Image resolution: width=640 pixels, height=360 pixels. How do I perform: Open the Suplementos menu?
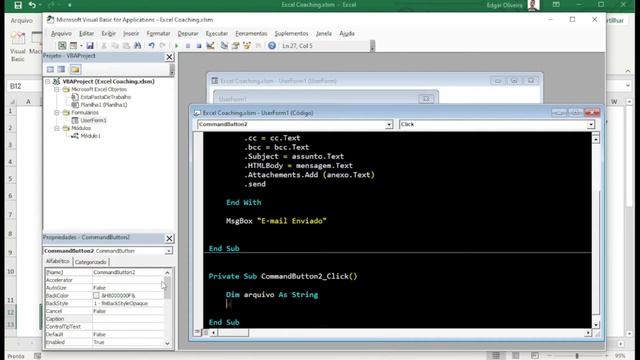click(x=291, y=33)
